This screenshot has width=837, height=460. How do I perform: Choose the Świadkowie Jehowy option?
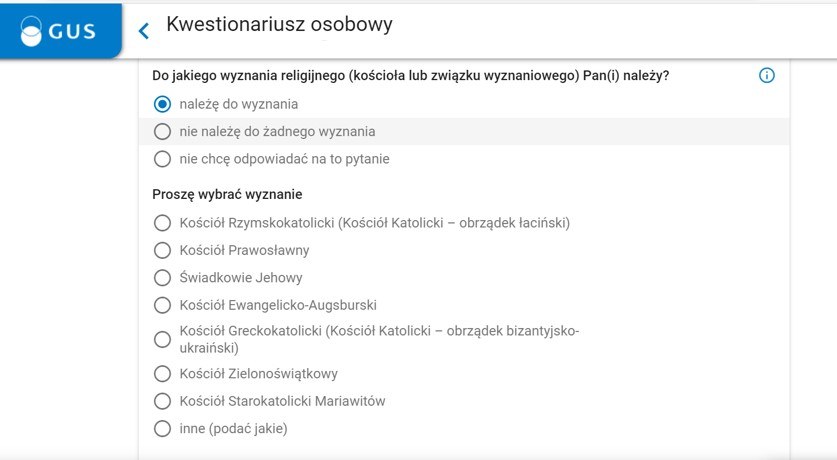(162, 278)
